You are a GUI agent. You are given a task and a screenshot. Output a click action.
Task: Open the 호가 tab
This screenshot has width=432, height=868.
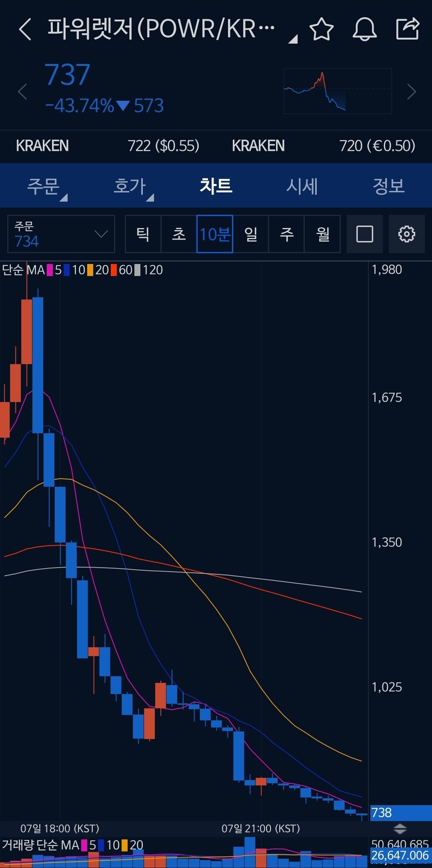(x=130, y=186)
